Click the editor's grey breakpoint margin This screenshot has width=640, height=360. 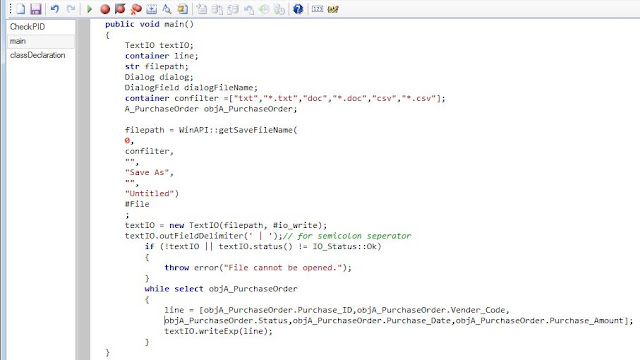point(84,189)
